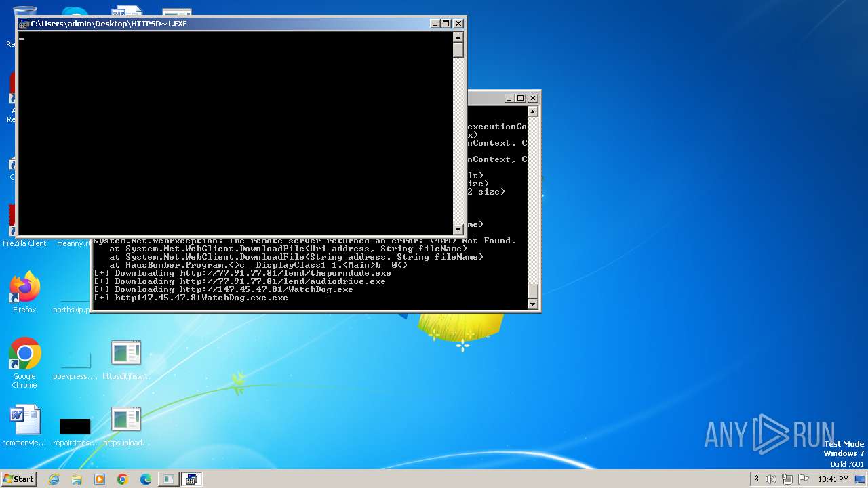The width and height of the screenshot is (868, 488).
Task: Open the volume control tray icon
Action: coord(771,479)
